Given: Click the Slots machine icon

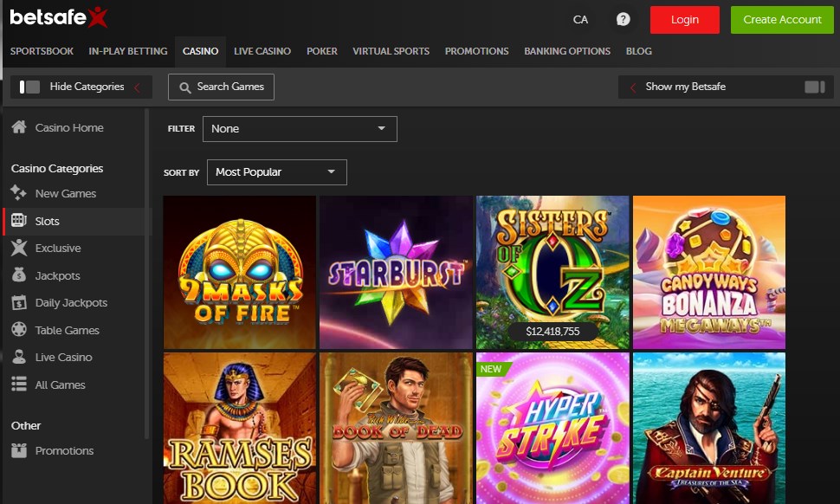Looking at the screenshot, I should point(19,220).
